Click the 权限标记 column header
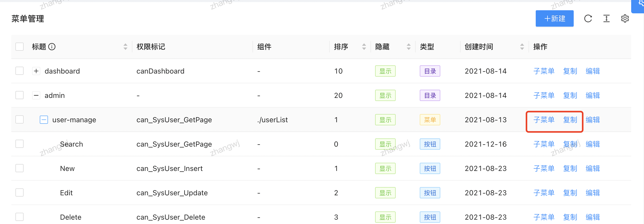 [151, 47]
